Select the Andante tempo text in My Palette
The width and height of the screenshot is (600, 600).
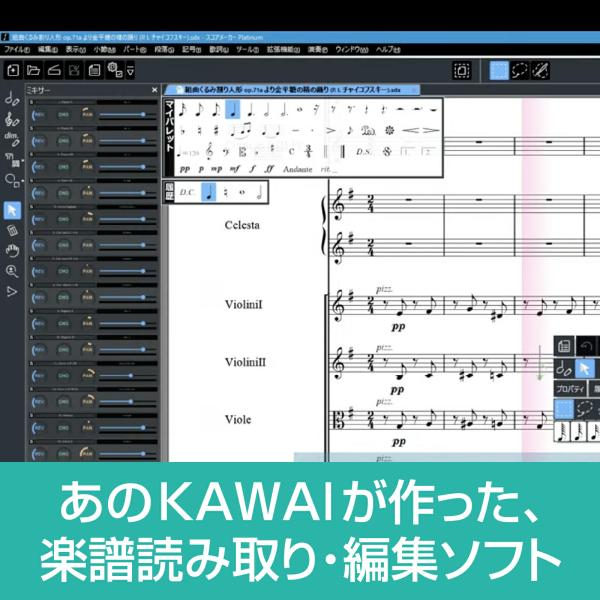[x=297, y=169]
